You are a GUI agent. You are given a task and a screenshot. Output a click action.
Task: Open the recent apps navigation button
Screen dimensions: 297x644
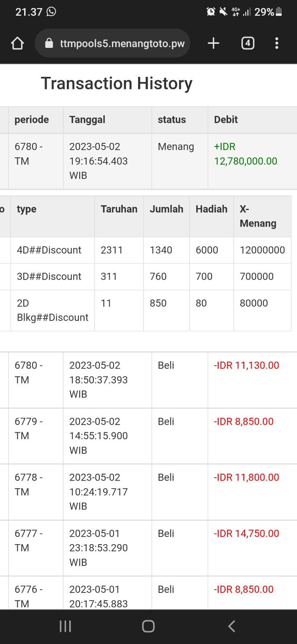[x=65, y=626]
